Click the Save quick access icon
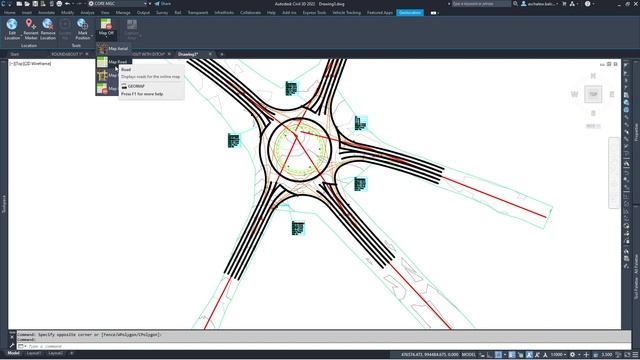 click(x=35, y=4)
